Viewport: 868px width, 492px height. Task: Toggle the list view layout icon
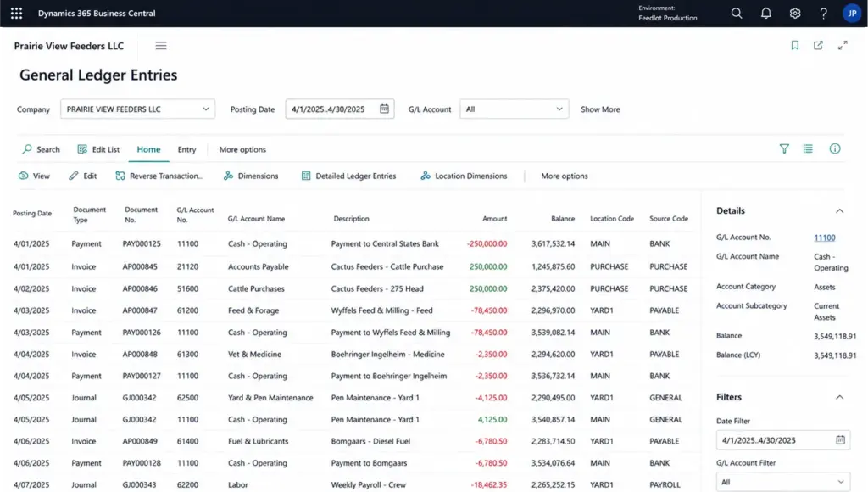808,148
